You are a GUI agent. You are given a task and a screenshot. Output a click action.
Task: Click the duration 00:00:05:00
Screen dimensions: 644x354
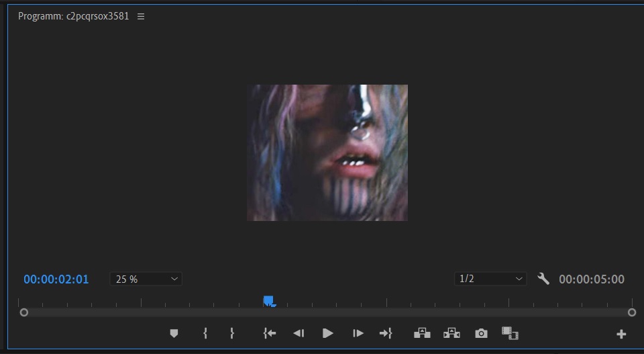592,279
